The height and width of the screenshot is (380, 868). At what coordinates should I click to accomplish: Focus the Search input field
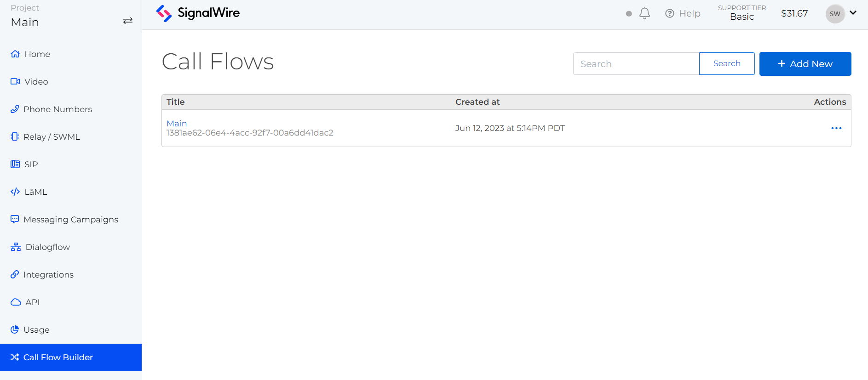[636, 63]
